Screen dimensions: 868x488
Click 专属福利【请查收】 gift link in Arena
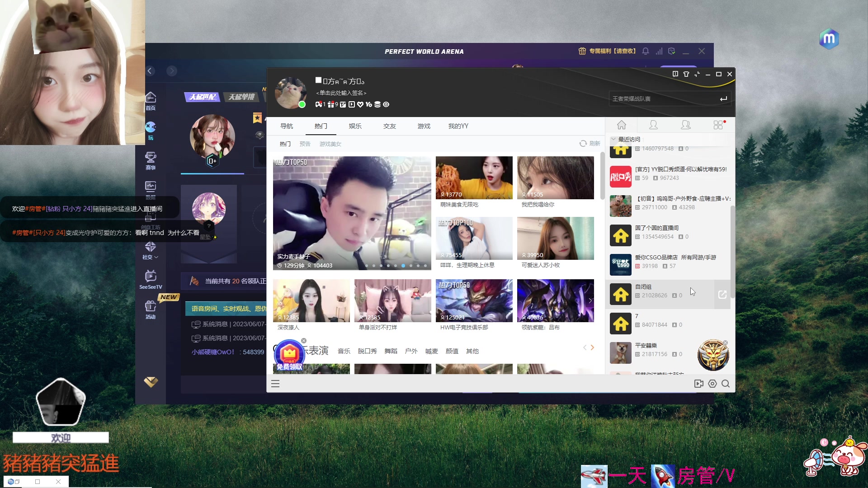point(607,51)
